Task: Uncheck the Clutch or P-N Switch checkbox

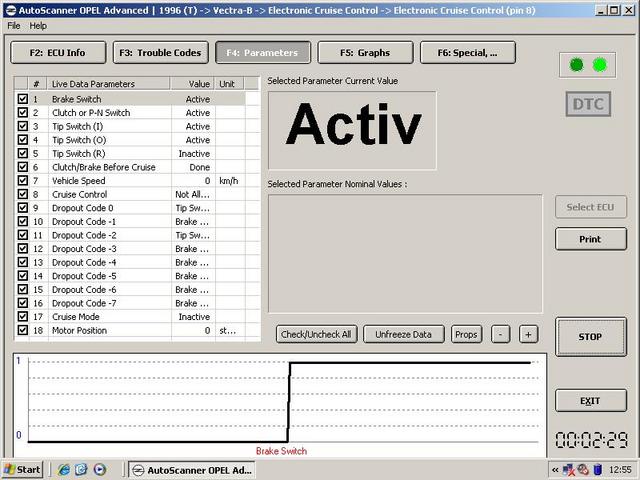Action: tap(22, 112)
